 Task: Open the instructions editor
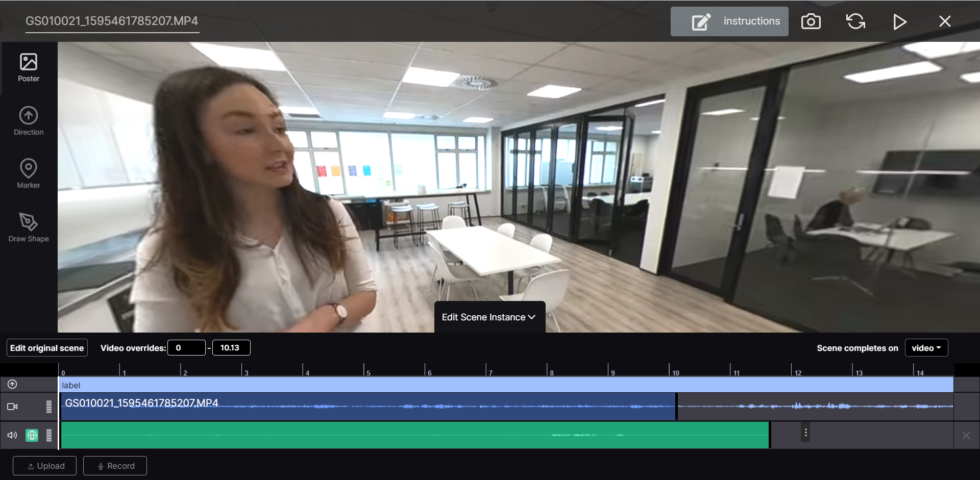click(729, 21)
